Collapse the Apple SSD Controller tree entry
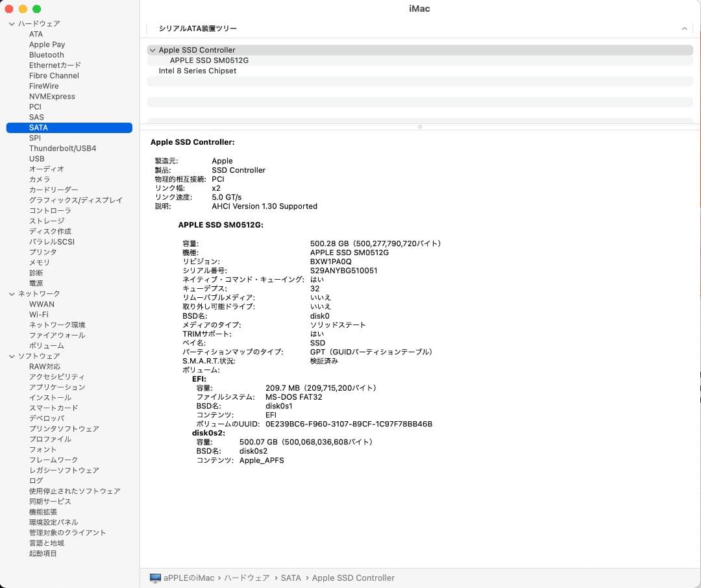 click(153, 50)
